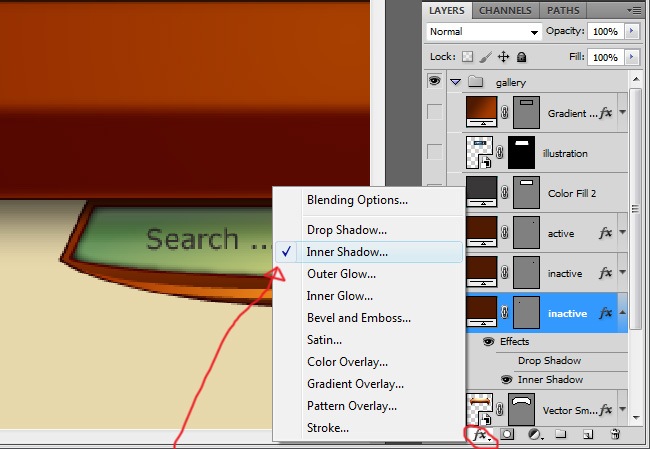Hide the gallery group with eye icon
The height and width of the screenshot is (449, 650).
[x=434, y=82]
